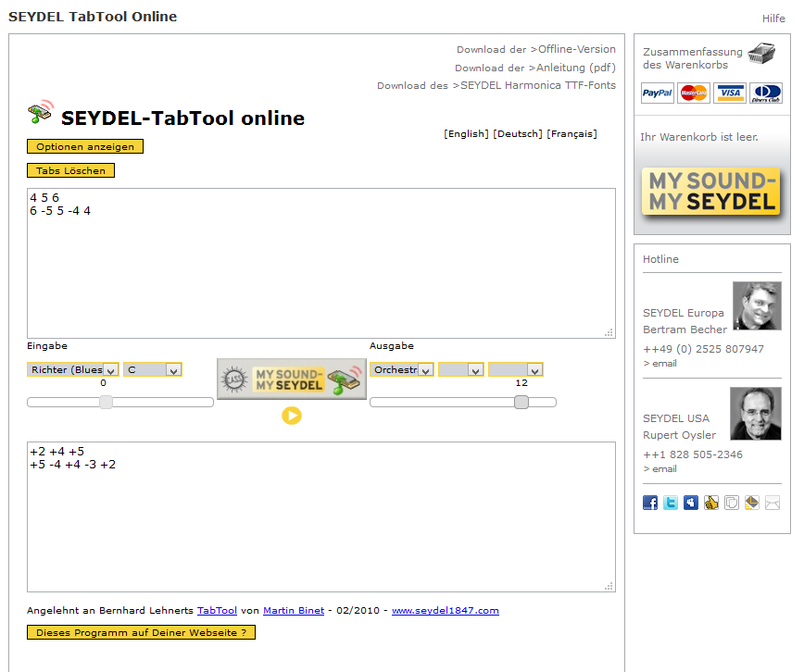
Task: Open the last empty output dropdown
Action: (x=515, y=369)
